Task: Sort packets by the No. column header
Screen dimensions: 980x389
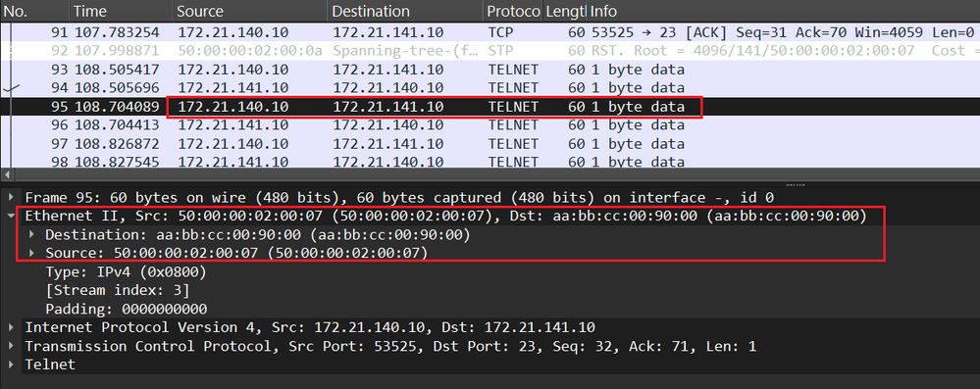Action: point(35,11)
